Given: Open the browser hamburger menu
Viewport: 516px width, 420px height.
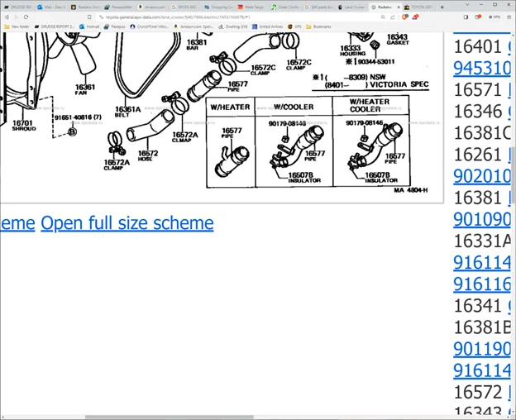Looking at the screenshot, I should click(509, 17).
